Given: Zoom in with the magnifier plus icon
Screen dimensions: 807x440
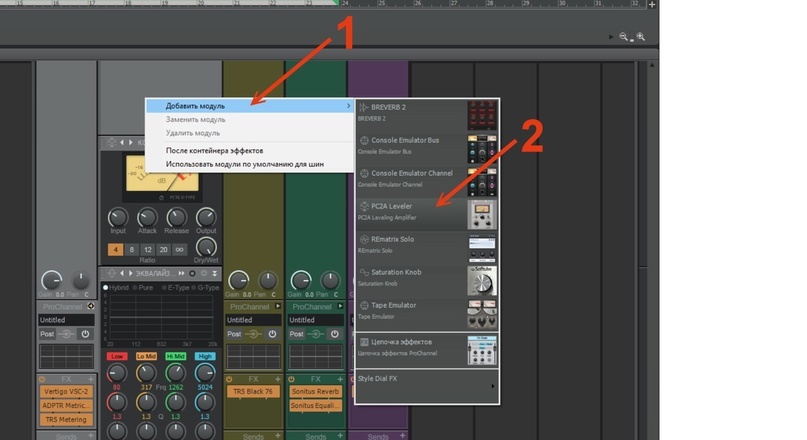Looking at the screenshot, I should (640, 37).
